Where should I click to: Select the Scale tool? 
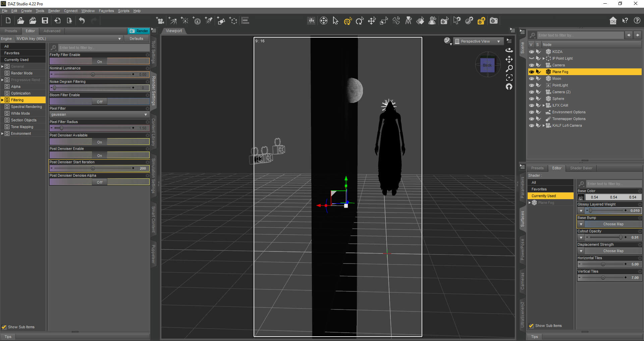coord(384,21)
